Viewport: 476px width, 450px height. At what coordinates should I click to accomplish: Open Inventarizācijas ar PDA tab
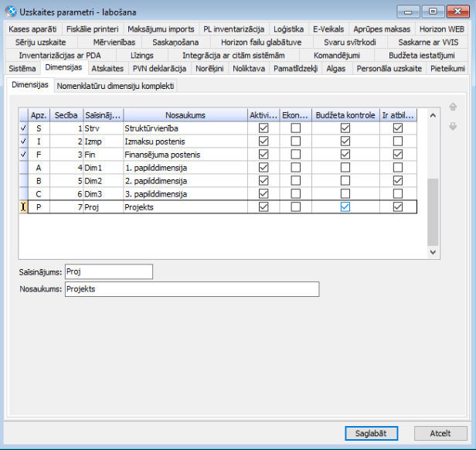pos(59,56)
